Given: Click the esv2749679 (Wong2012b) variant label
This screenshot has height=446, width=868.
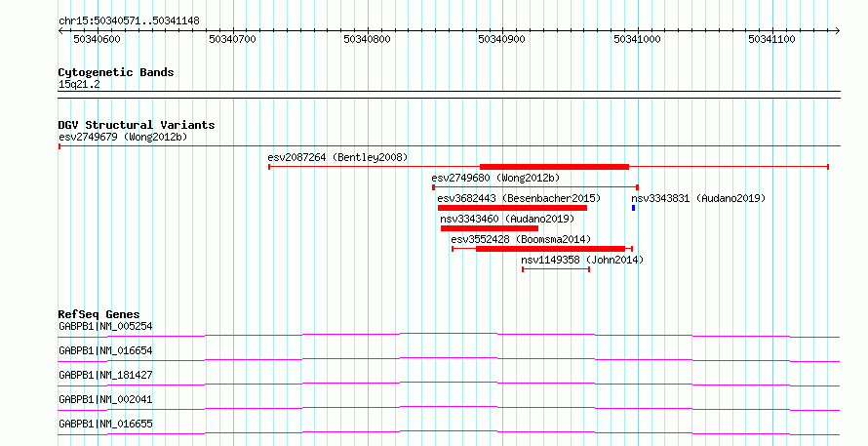Looking at the screenshot, I should click(x=123, y=137).
